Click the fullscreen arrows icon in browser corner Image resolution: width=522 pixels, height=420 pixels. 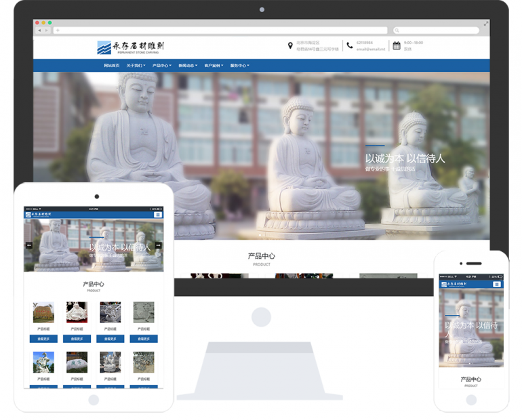485,24
